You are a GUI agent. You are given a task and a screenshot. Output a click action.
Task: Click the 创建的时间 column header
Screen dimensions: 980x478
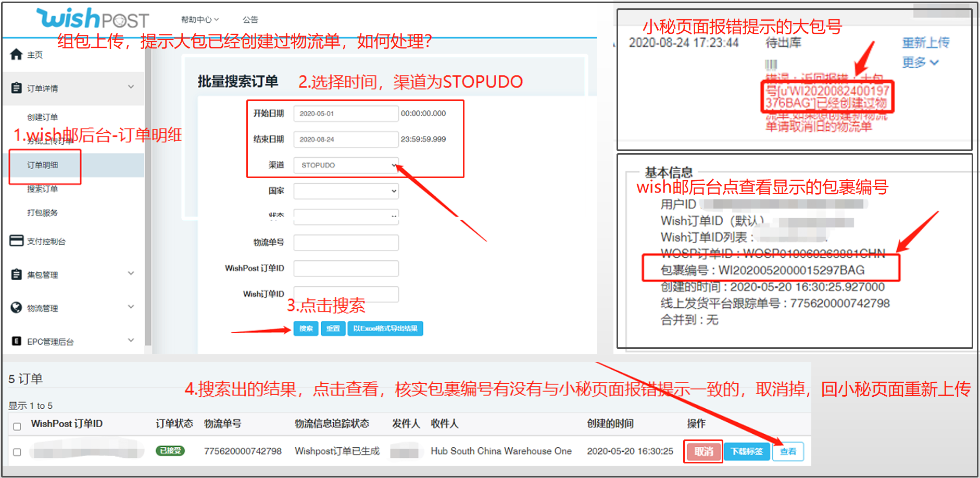[x=610, y=424]
